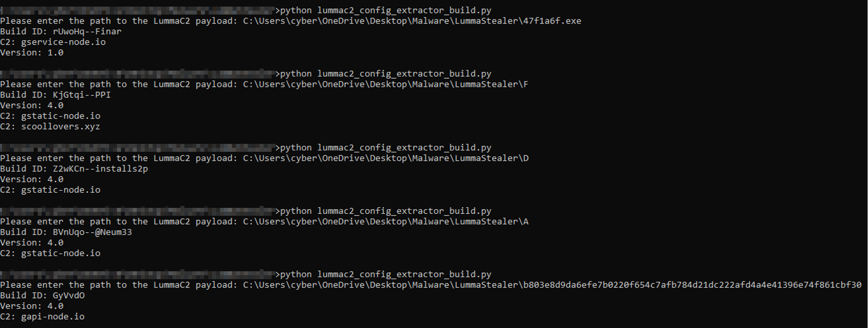Click the Build ID rUwoHq--Finar line

pyautogui.click(x=61, y=32)
